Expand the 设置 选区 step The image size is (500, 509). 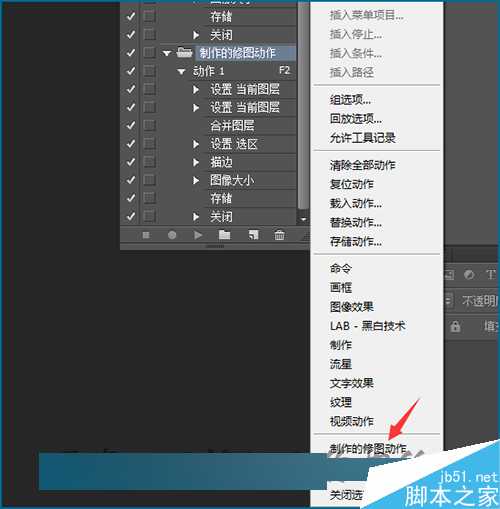[196, 144]
